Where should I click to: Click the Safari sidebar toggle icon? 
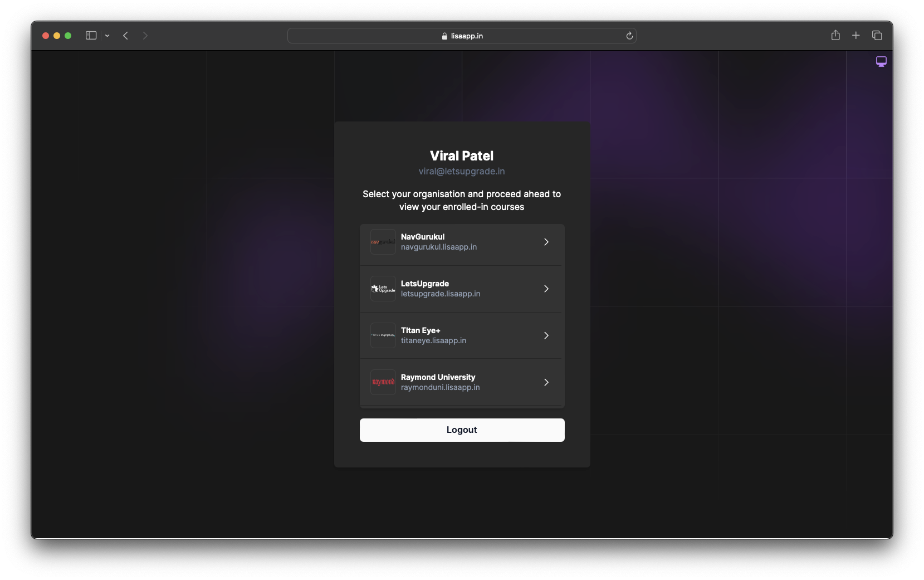91,36
